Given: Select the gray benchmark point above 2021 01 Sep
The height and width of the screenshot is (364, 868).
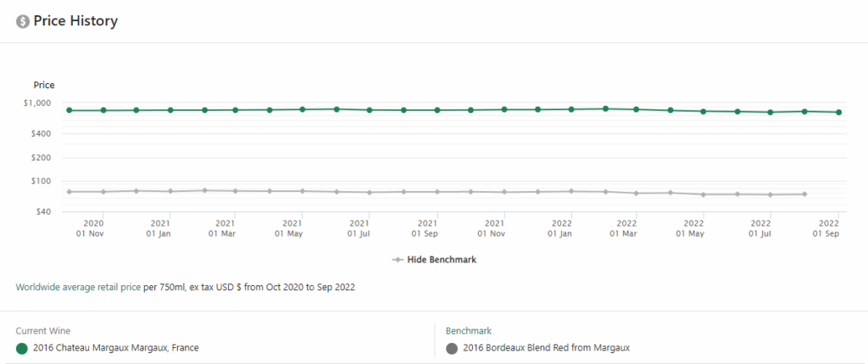Looking at the screenshot, I should (x=437, y=192).
